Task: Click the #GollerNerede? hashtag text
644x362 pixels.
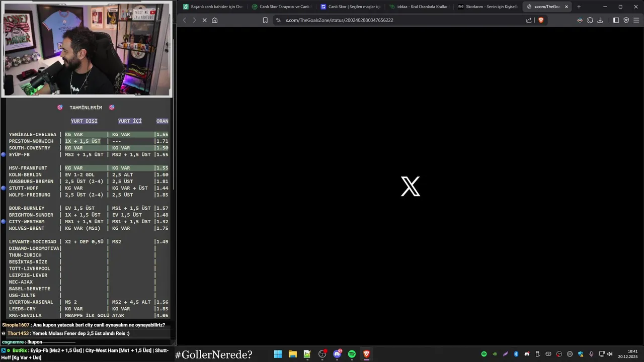Action: (x=213, y=355)
